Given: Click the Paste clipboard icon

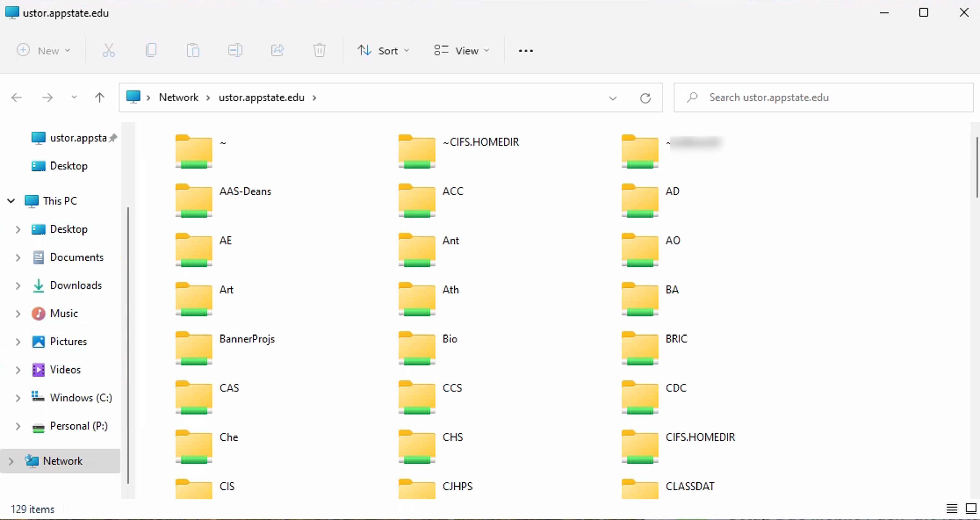Looking at the screenshot, I should click(193, 50).
